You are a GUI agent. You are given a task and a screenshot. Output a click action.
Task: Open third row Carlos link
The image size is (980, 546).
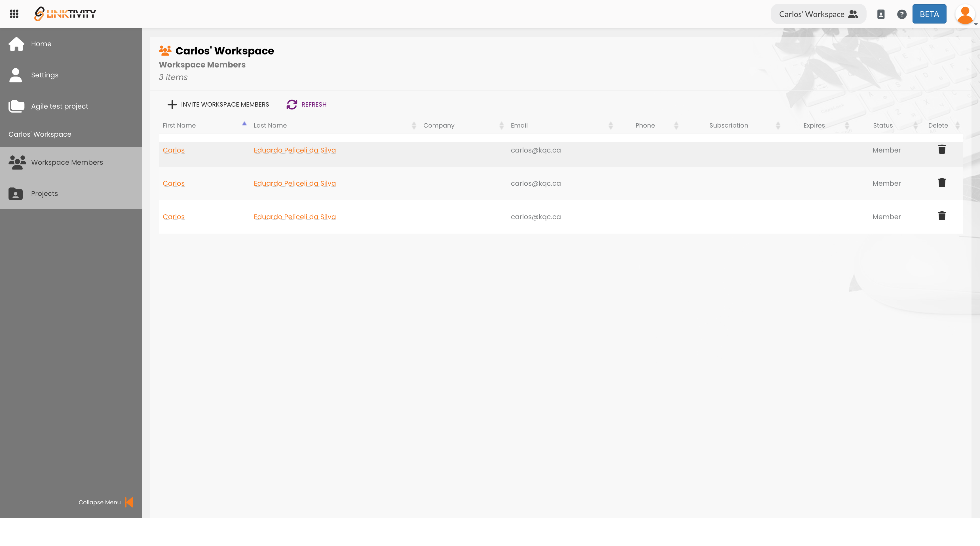pyautogui.click(x=174, y=217)
